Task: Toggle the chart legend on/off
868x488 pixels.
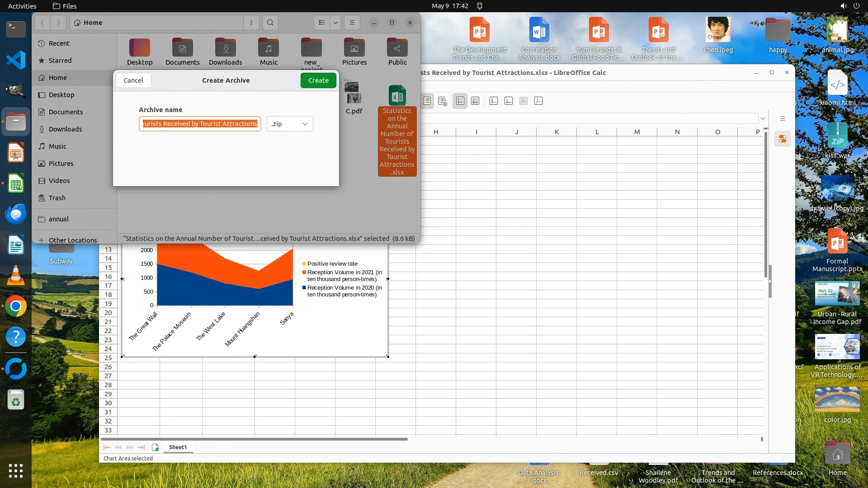Action: [x=427, y=101]
